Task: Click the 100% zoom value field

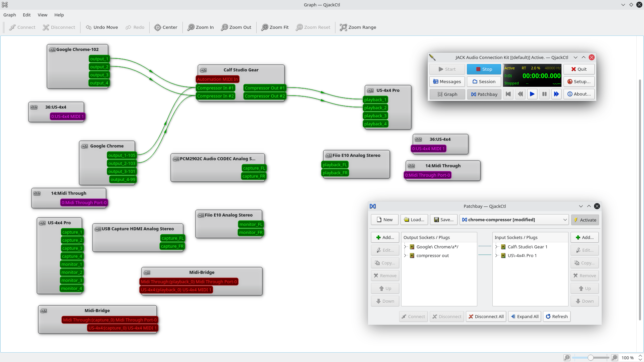Action: [628, 357]
